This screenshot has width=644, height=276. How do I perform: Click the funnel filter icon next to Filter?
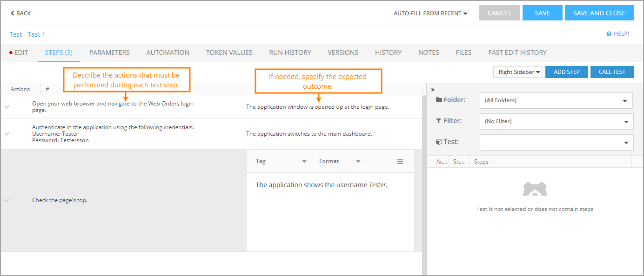coord(439,121)
